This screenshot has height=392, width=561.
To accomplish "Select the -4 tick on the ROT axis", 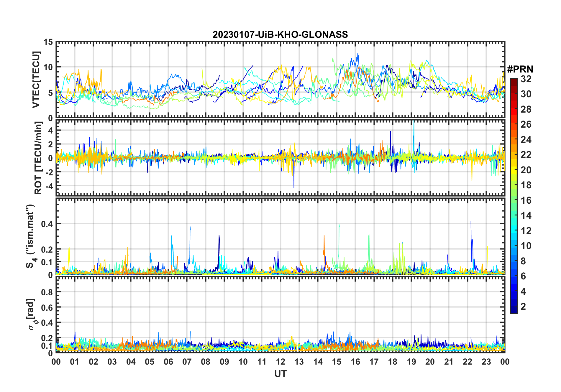I will (49, 186).
